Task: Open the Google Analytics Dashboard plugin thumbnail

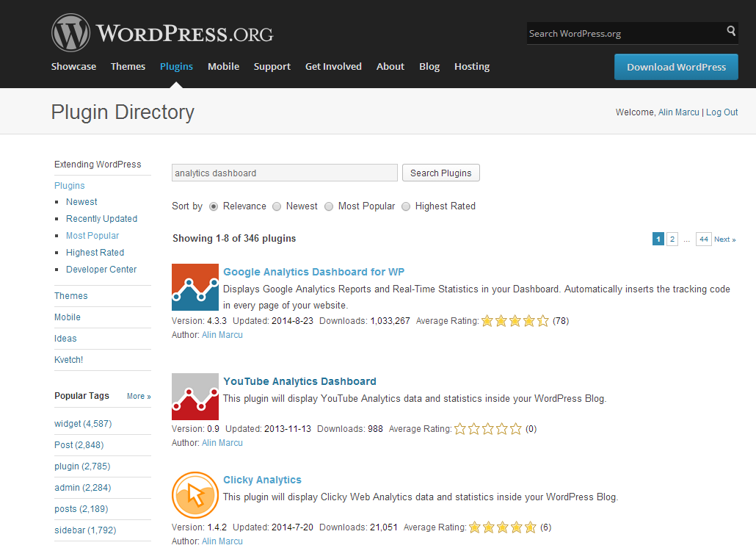Action: click(x=195, y=287)
